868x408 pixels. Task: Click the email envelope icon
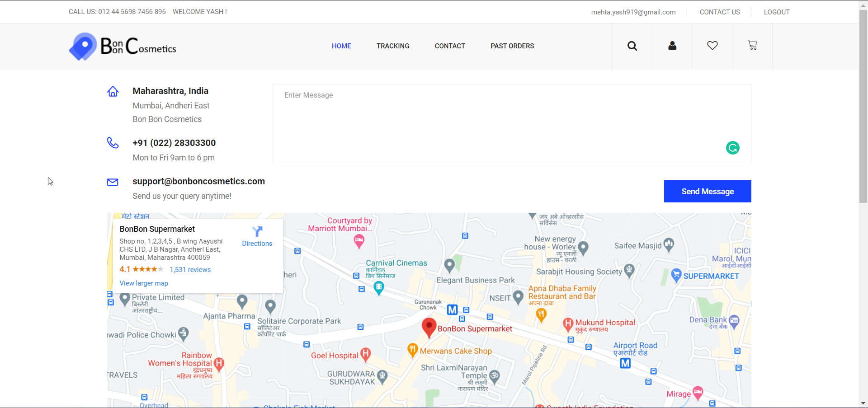[x=113, y=182]
